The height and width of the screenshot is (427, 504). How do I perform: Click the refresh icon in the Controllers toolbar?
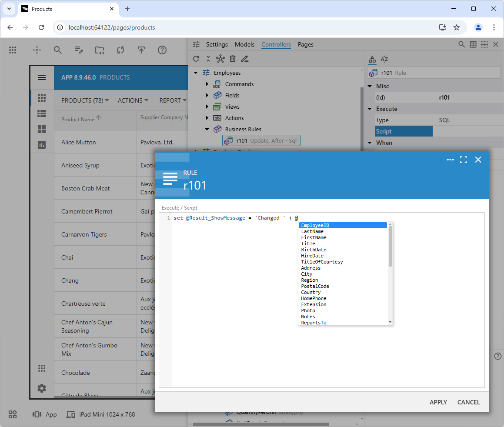(x=196, y=59)
